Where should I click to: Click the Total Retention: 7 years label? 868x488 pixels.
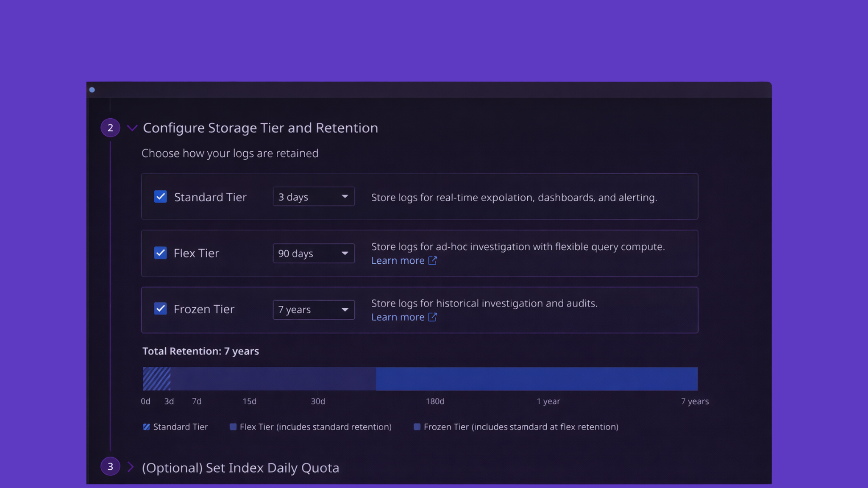pos(200,351)
